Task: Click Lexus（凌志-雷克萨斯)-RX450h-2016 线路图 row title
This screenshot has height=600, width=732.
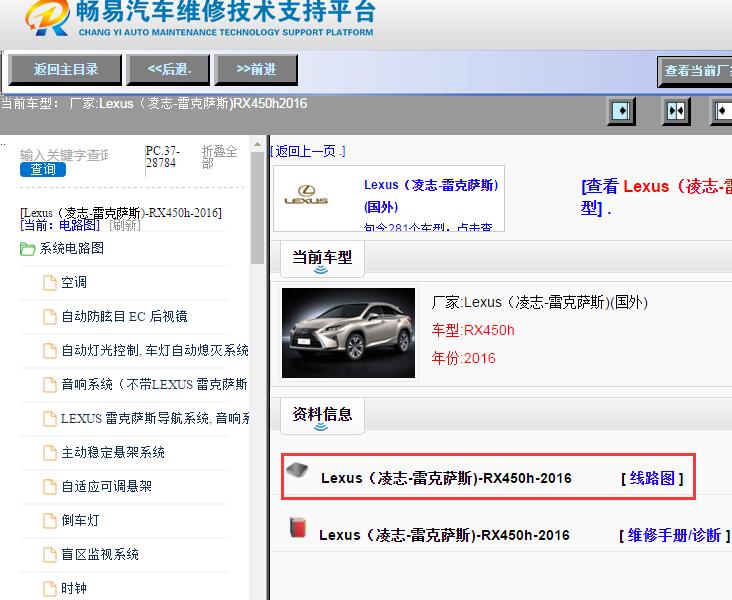Action: (446, 479)
